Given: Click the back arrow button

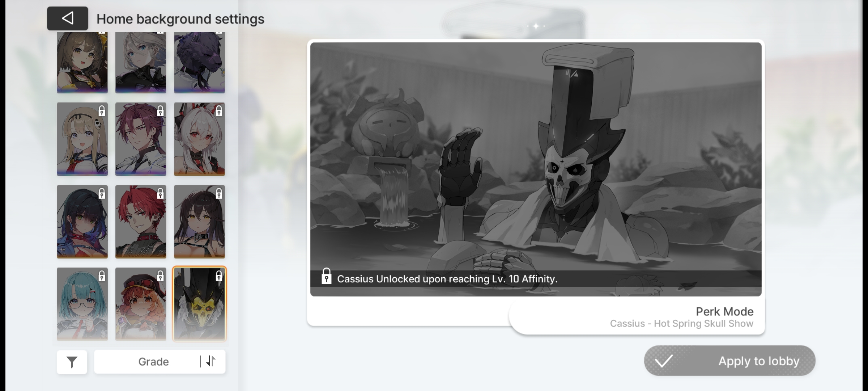Looking at the screenshot, I should tap(67, 18).
